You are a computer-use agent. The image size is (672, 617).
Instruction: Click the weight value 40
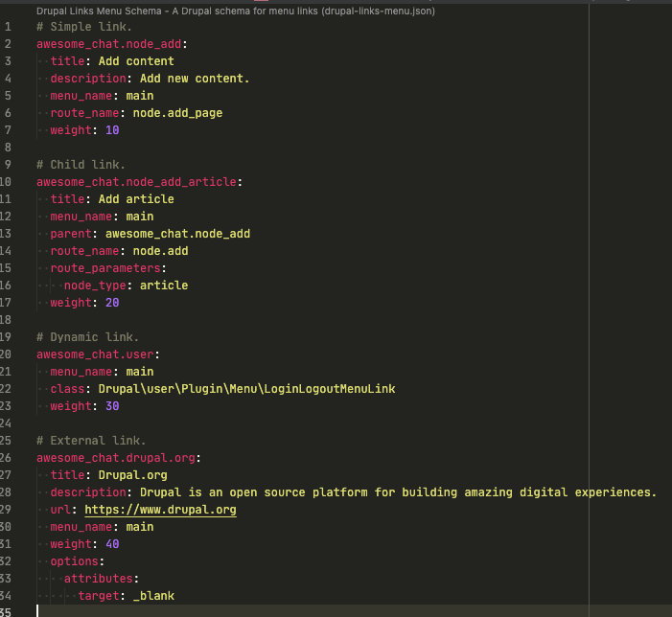pyautogui.click(x=112, y=544)
